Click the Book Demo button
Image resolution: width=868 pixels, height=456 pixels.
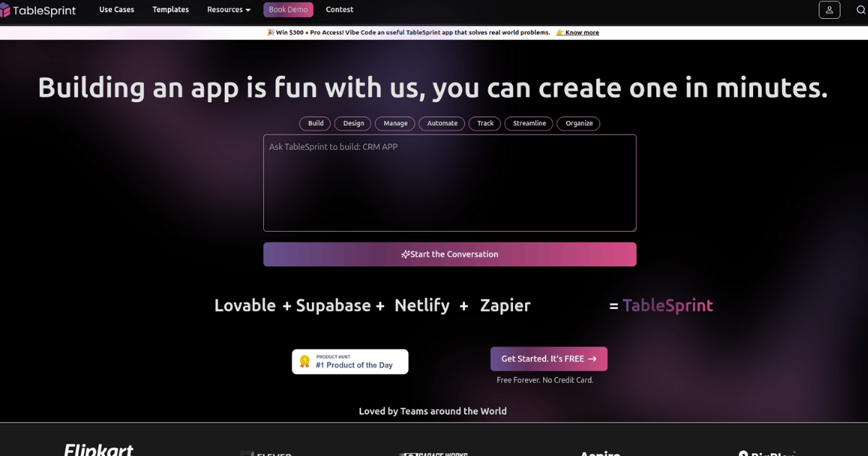288,9
